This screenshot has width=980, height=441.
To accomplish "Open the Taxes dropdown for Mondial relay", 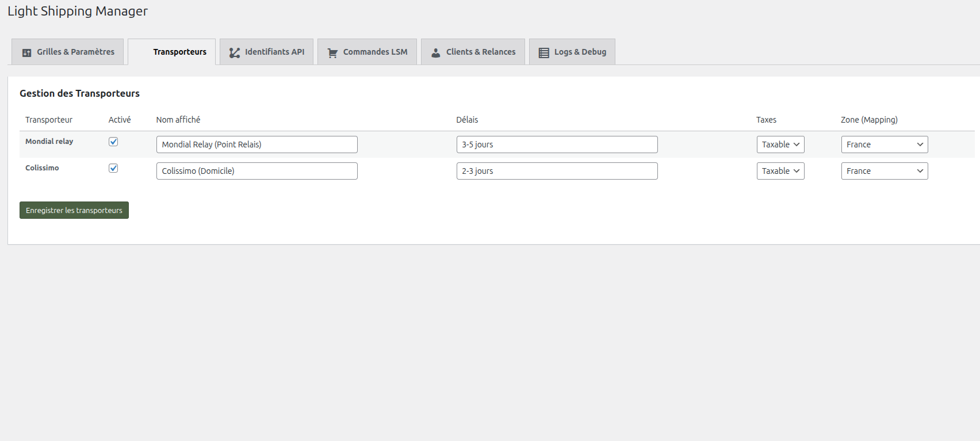I will click(x=780, y=145).
